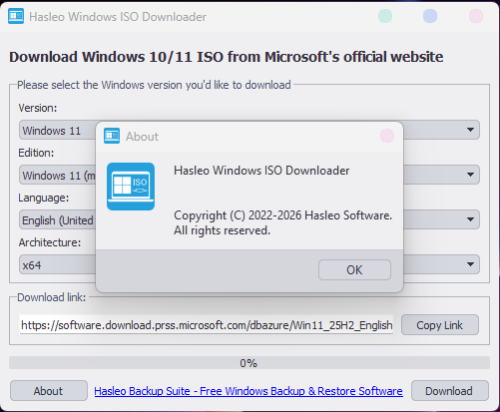The width and height of the screenshot is (500, 412).
Task: Click the Version: label
Action: (38, 108)
